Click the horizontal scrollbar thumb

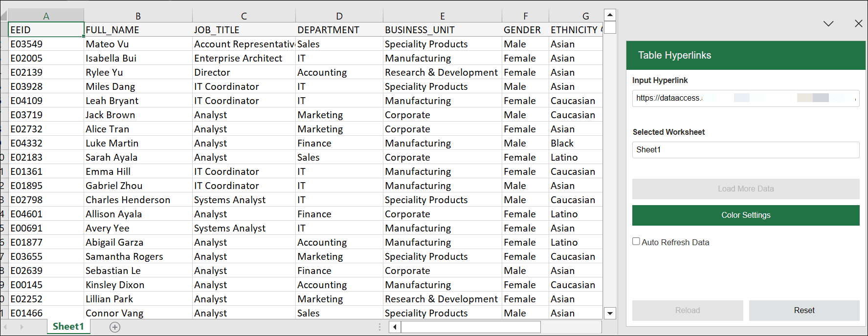[469, 327]
